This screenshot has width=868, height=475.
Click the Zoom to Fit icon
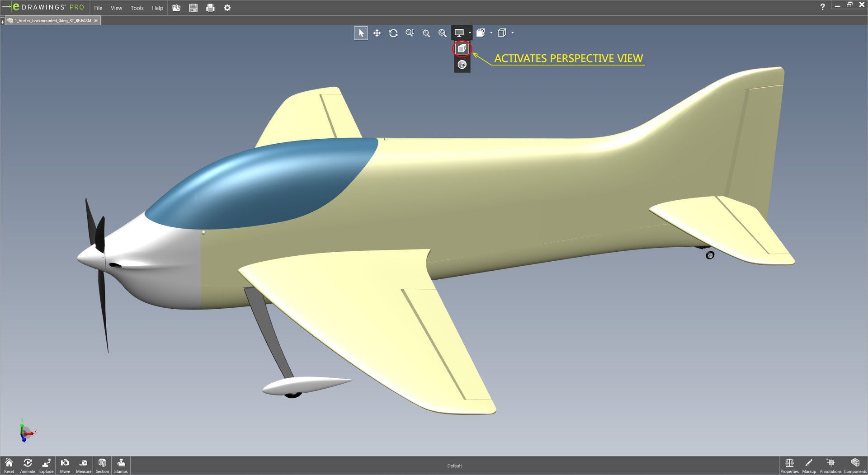(442, 33)
